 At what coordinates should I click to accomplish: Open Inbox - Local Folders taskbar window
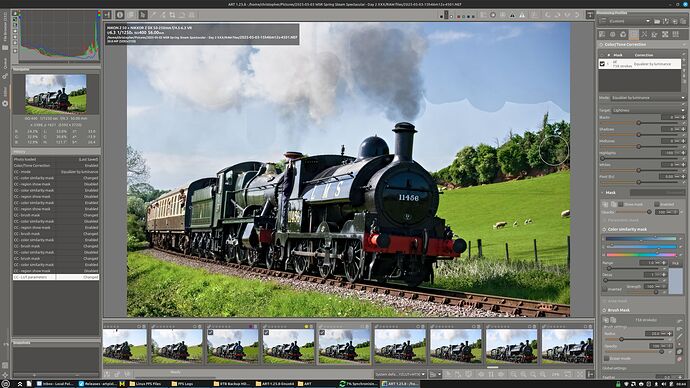tap(55, 384)
